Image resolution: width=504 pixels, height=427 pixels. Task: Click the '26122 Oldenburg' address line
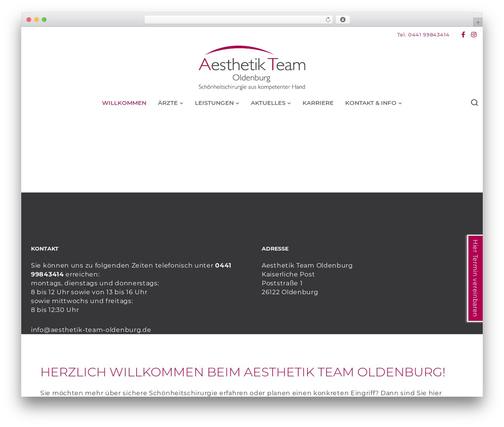click(290, 292)
